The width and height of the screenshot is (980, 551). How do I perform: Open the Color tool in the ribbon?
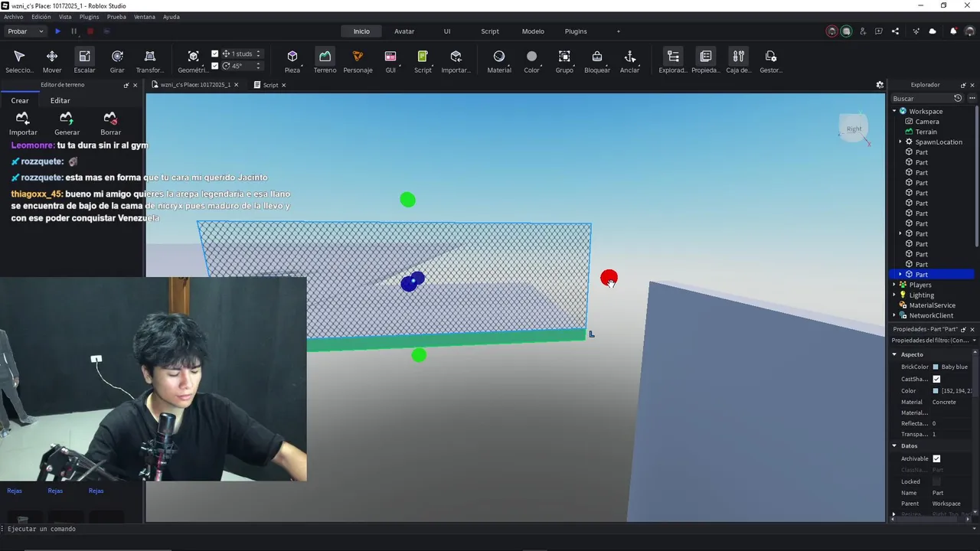tap(531, 61)
